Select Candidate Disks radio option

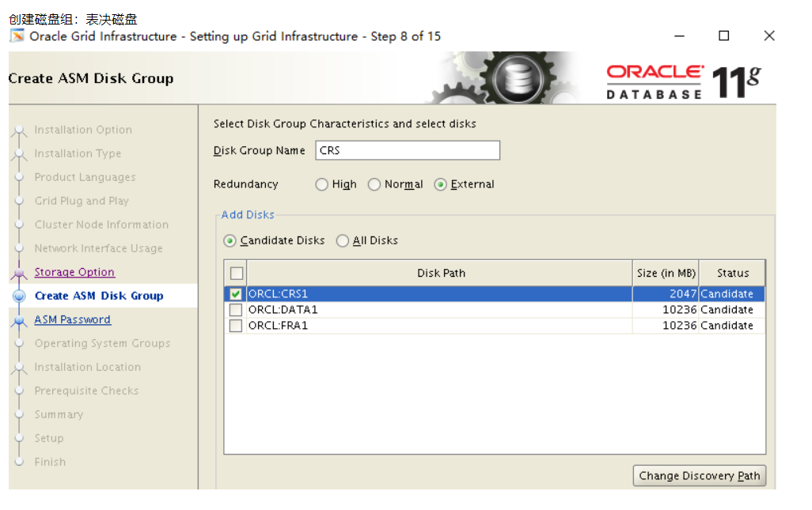tap(230, 241)
